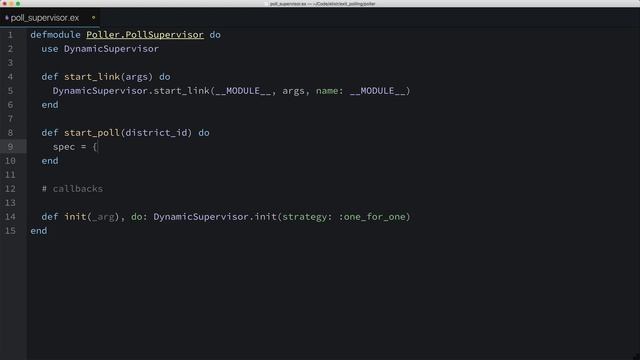Click line number 9 in gutter

(x=10, y=147)
